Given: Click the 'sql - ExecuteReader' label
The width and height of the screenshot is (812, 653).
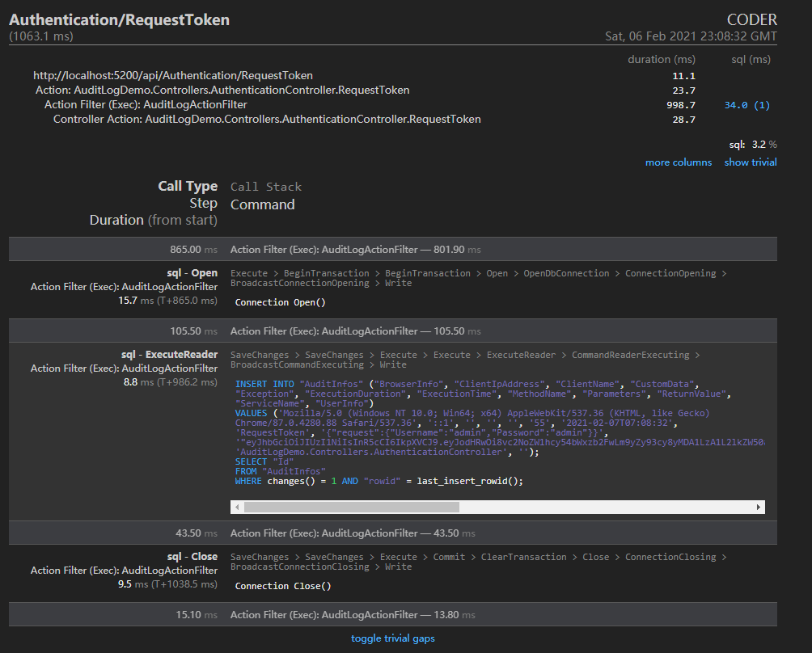Looking at the screenshot, I should (x=169, y=355).
